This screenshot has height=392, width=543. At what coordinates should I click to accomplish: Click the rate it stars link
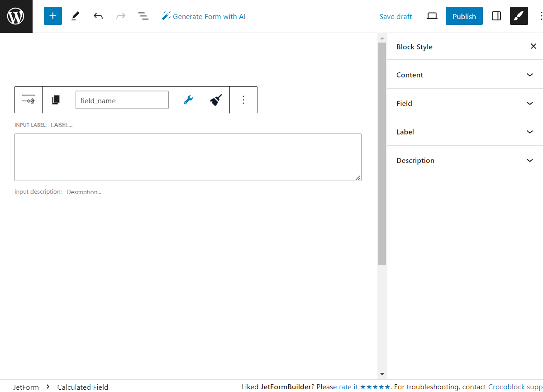point(365,387)
